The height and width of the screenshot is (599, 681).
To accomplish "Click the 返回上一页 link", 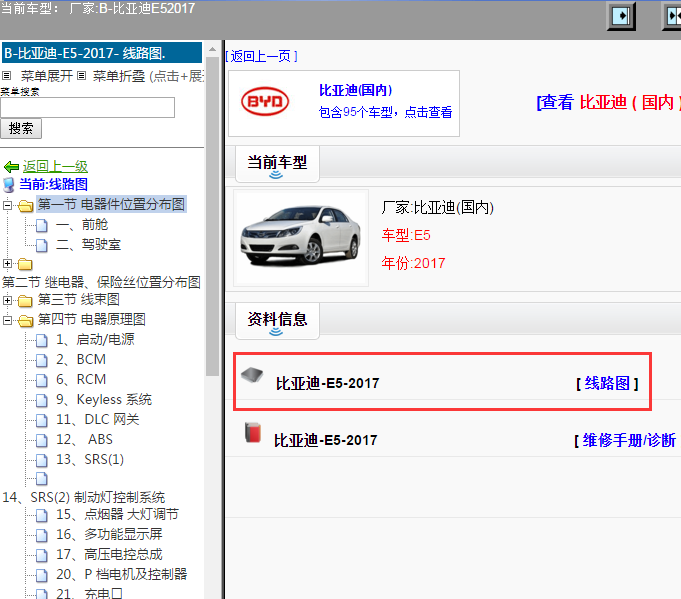I will coord(261,56).
